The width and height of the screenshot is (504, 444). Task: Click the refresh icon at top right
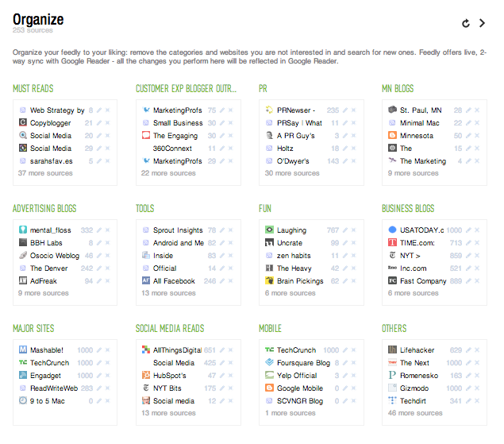click(x=466, y=23)
